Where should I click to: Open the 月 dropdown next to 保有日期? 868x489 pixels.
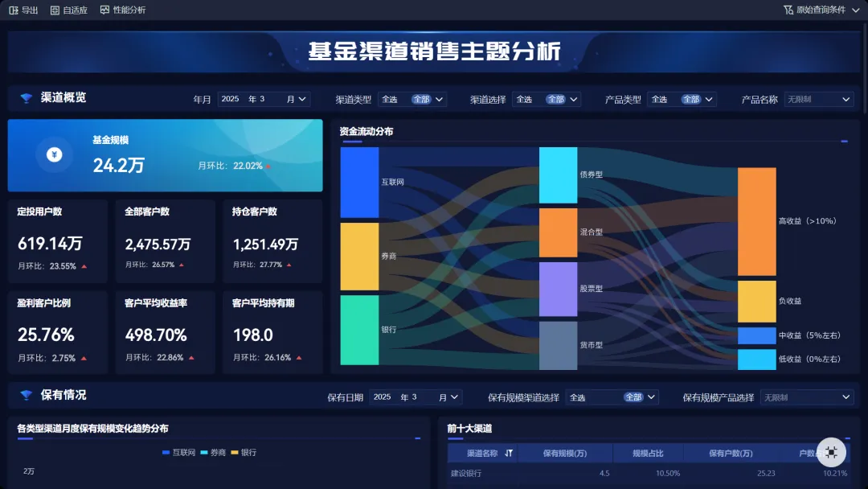point(449,397)
